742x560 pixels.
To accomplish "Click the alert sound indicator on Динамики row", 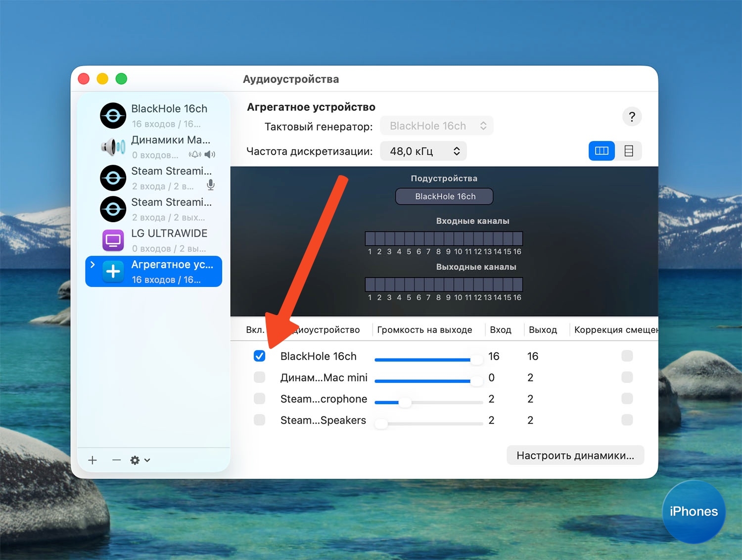I will [195, 154].
